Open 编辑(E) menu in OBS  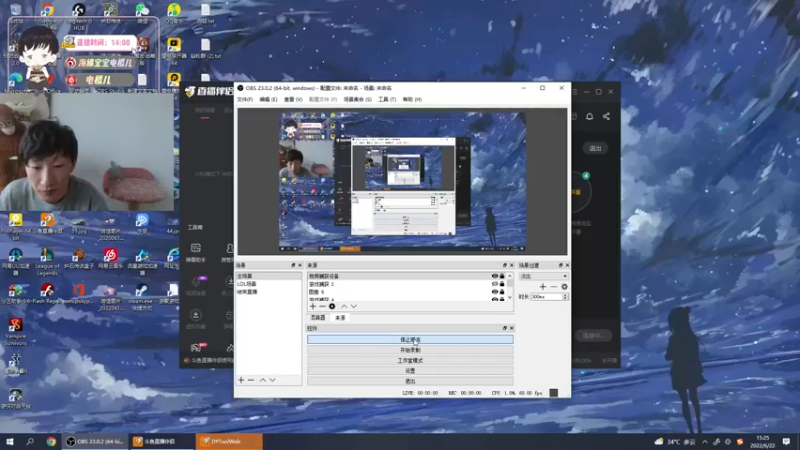coord(268,99)
